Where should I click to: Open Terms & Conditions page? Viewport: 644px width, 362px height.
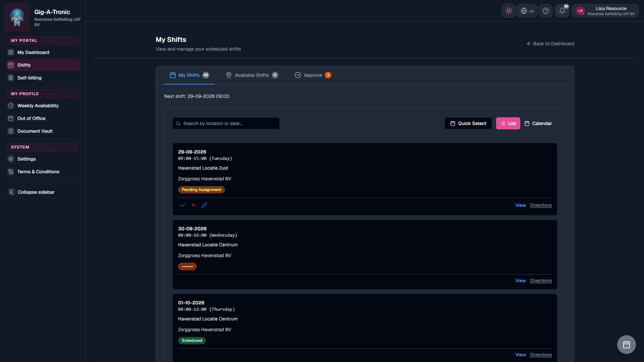tap(43, 172)
